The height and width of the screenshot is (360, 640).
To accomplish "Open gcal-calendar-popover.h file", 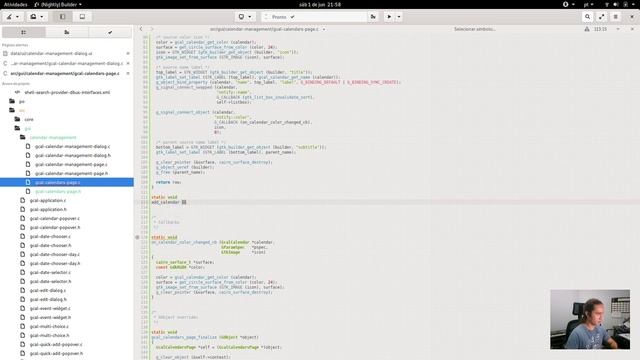I will tap(55, 227).
